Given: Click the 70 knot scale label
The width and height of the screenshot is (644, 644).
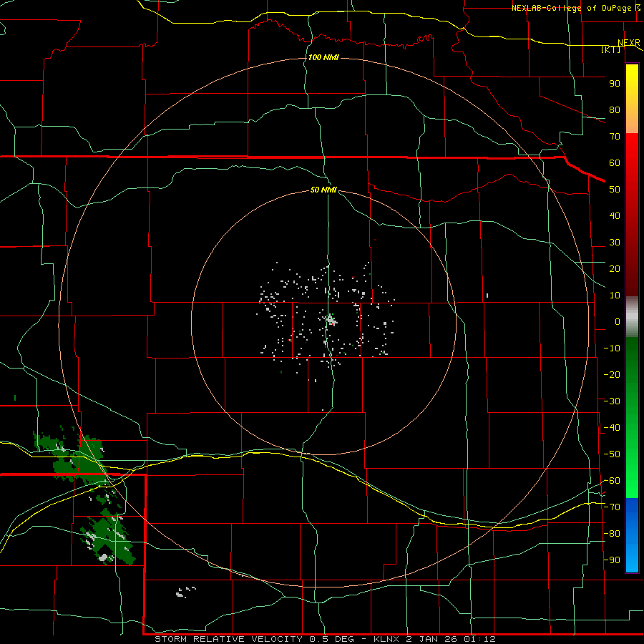Looking at the screenshot, I should point(615,137).
